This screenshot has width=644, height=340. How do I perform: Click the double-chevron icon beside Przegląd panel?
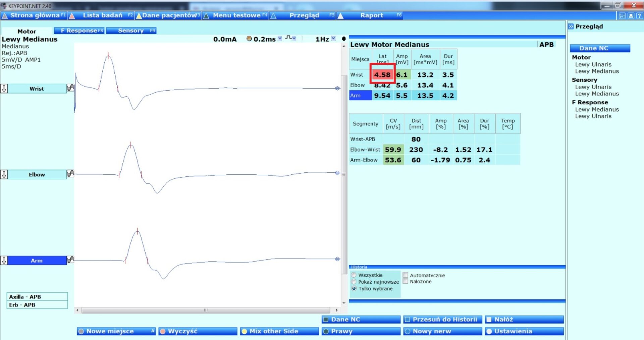click(x=571, y=26)
